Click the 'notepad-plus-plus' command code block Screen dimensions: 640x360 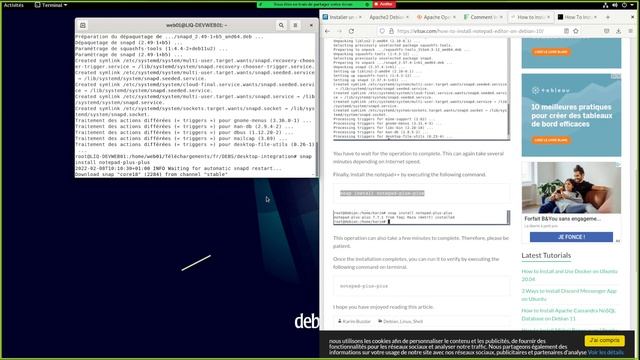pyautogui.click(x=421, y=286)
